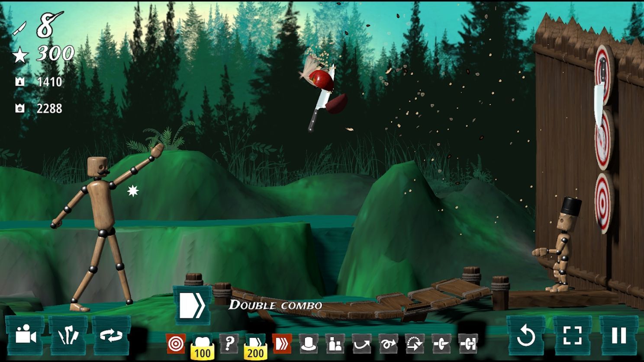The width and height of the screenshot is (644, 362).
Task: Click the single pierce-through icon
Action: [x=441, y=344]
